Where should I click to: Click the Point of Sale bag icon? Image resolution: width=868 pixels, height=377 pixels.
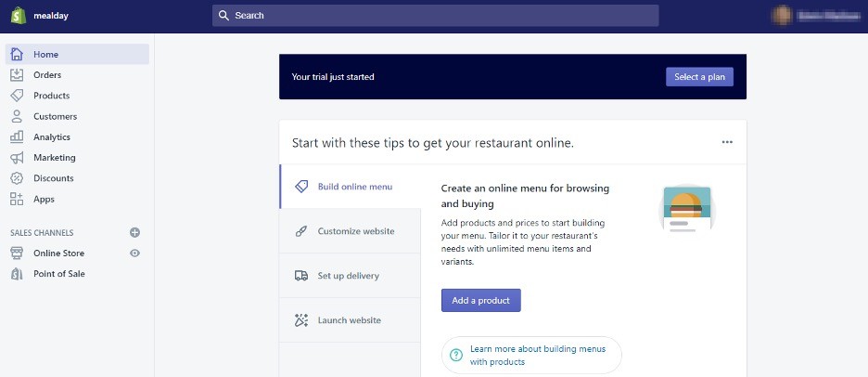pos(18,274)
